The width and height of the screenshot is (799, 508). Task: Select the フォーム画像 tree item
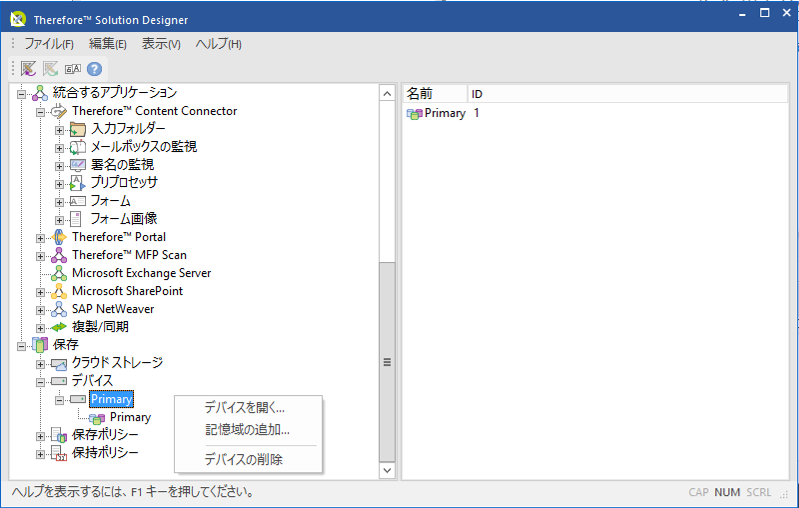tap(124, 219)
